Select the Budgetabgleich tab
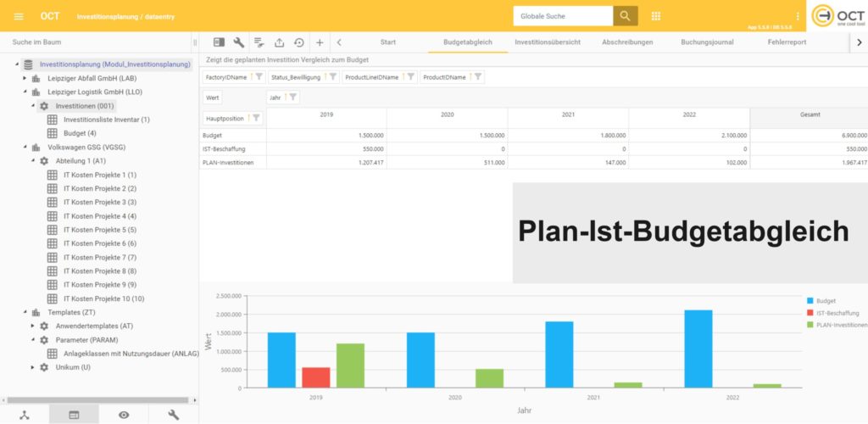868x424 pixels. tap(468, 42)
